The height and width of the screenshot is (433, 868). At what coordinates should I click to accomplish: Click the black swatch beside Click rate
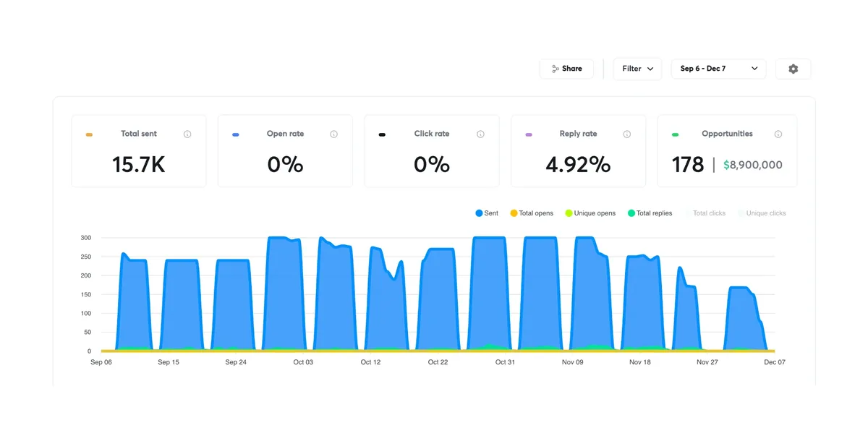tap(382, 134)
